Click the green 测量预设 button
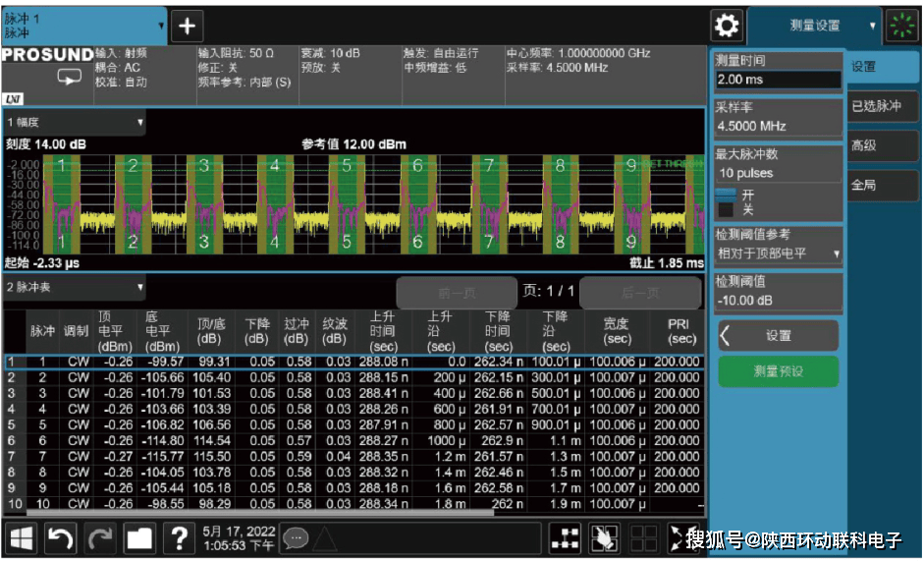Screen dimensions: 924x561 coord(778,371)
